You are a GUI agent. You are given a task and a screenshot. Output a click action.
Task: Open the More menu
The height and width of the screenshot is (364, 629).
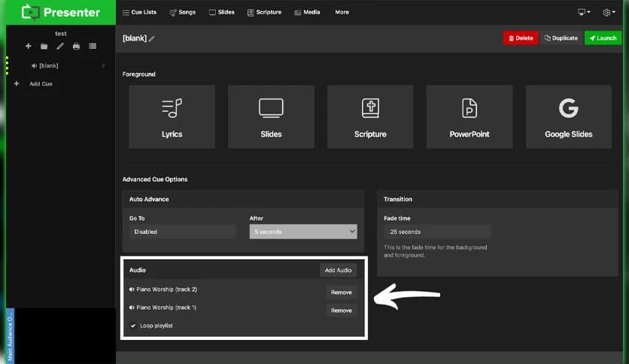pyautogui.click(x=342, y=13)
